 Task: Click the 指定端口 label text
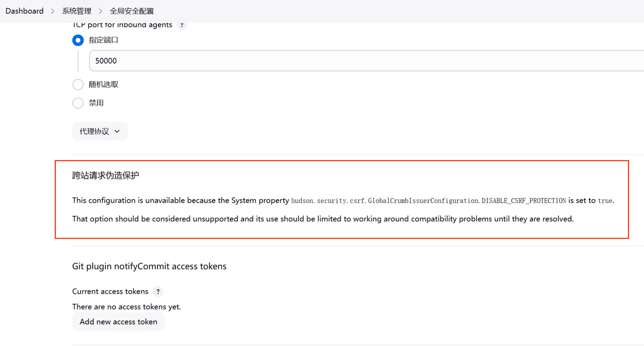click(104, 40)
